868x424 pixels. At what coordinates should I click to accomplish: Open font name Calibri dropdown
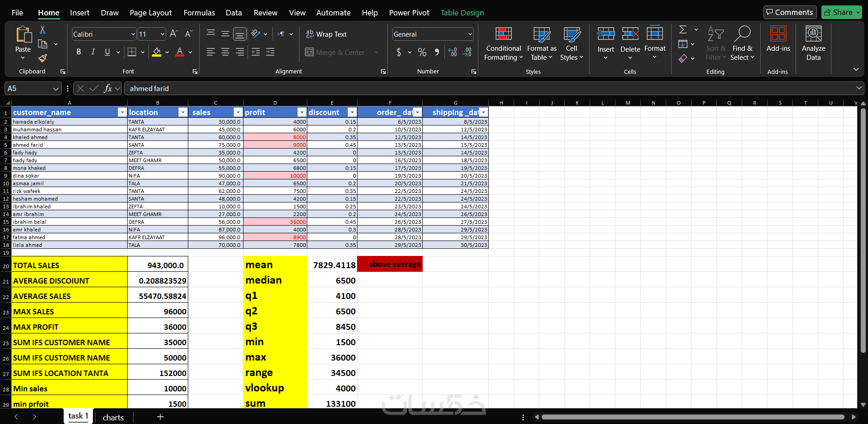tap(133, 34)
